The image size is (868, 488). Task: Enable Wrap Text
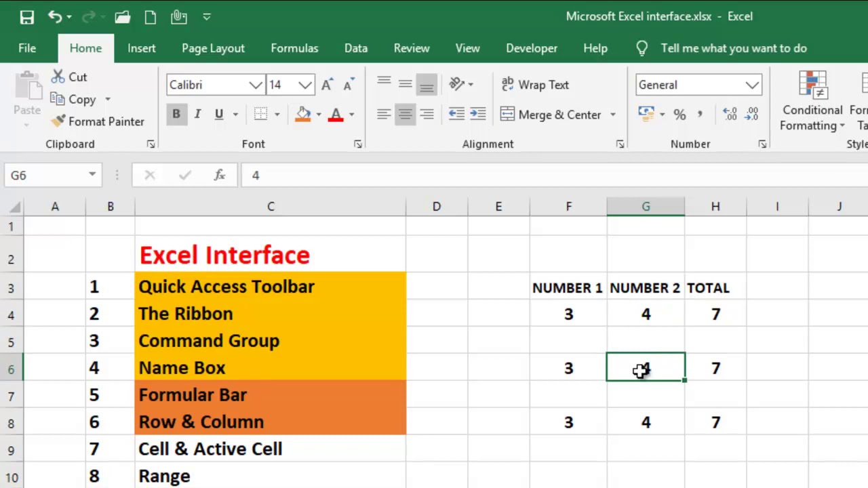535,85
